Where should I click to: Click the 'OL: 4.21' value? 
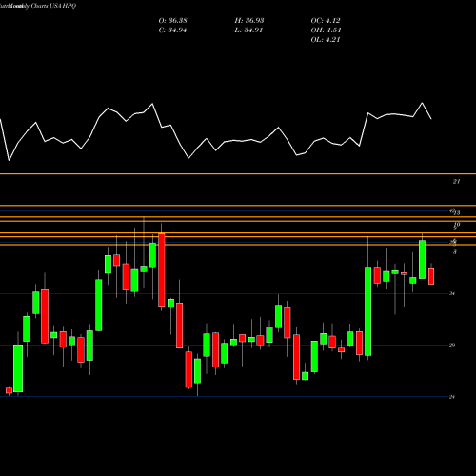(x=326, y=40)
